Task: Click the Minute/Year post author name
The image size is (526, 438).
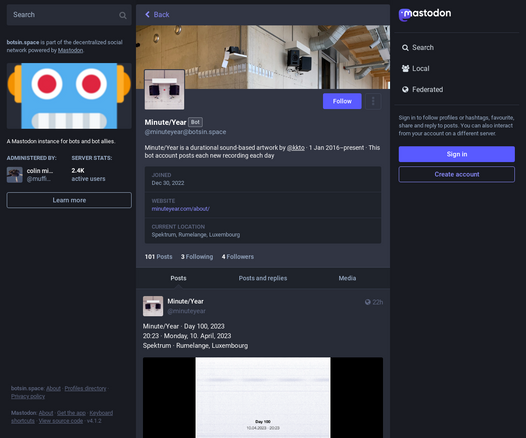Action: point(186,301)
